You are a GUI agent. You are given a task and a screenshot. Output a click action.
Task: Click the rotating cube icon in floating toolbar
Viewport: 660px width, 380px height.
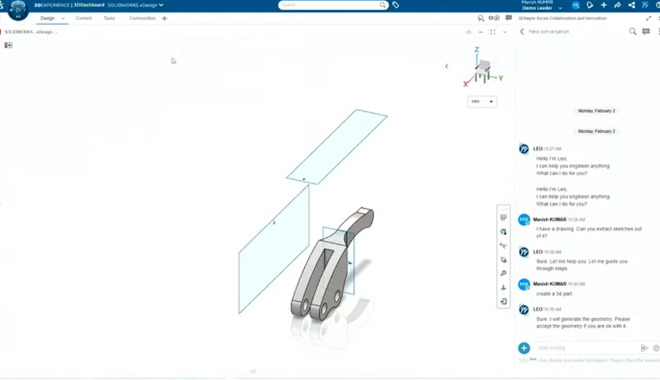(x=503, y=260)
